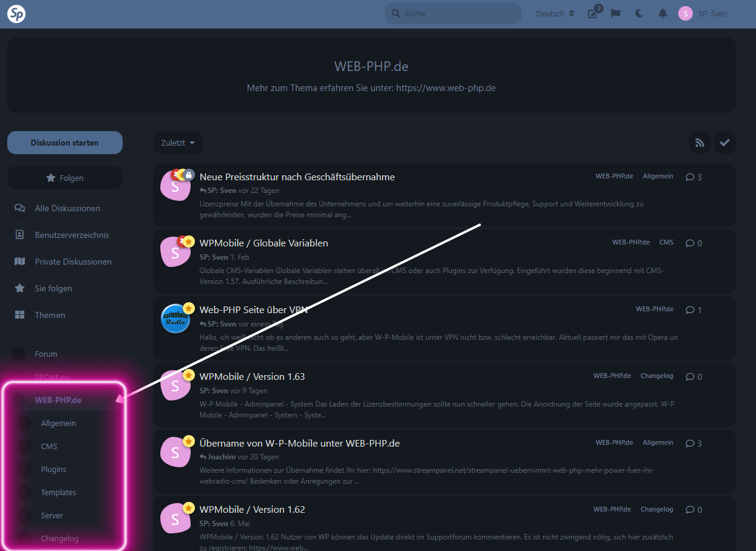
Task: Click the Alle Diskussionen speech bubbles icon
Action: [x=20, y=208]
